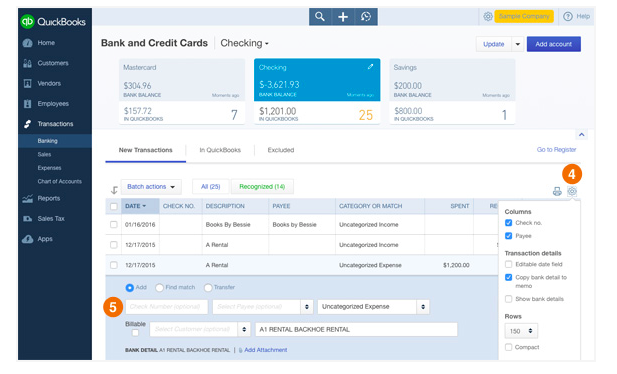This screenshot has width=617, height=374.
Task: Click the Update button
Action: coord(493,44)
